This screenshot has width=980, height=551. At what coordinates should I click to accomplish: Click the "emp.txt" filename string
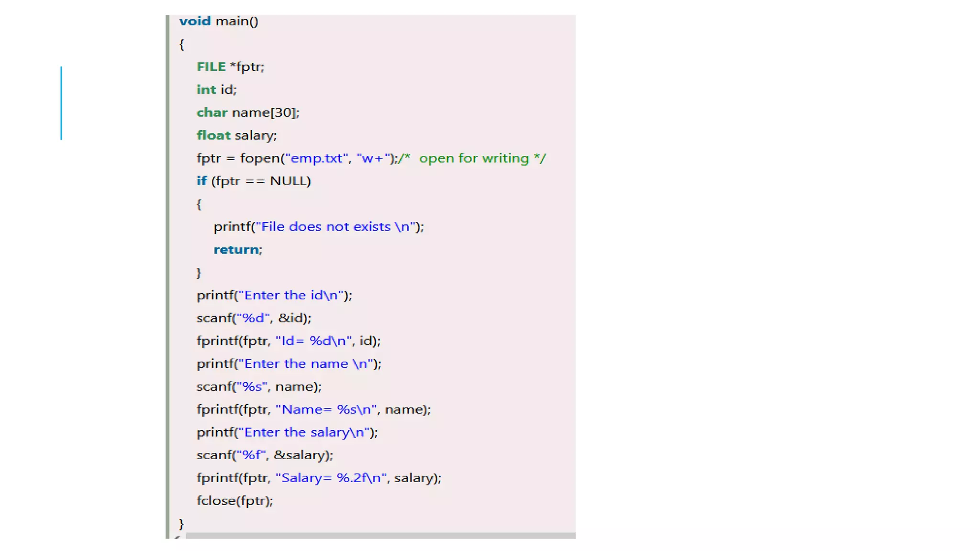coord(316,158)
